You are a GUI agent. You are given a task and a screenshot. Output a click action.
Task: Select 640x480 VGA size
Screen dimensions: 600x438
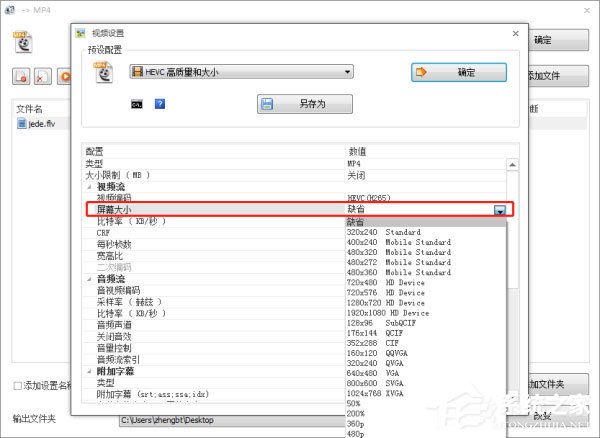tap(426, 373)
